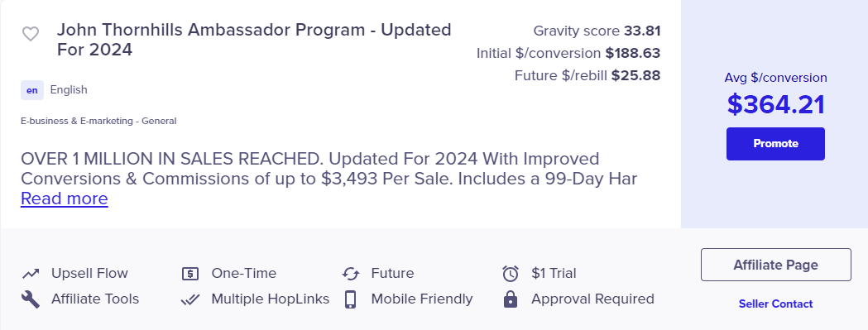Expand description via Read more link

[x=65, y=198]
